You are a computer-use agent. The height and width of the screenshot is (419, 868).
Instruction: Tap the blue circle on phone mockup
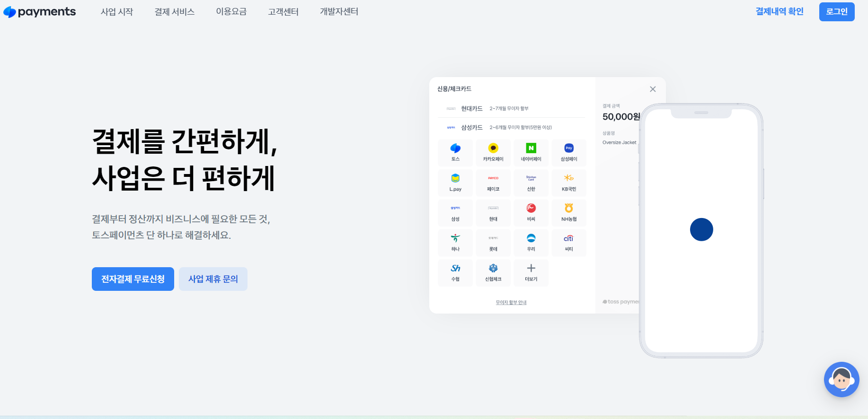click(x=701, y=229)
